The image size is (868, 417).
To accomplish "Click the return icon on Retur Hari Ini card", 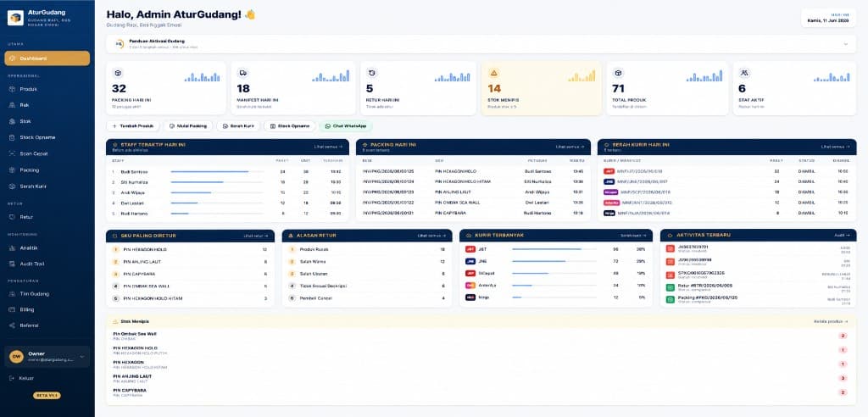I will pos(372,73).
